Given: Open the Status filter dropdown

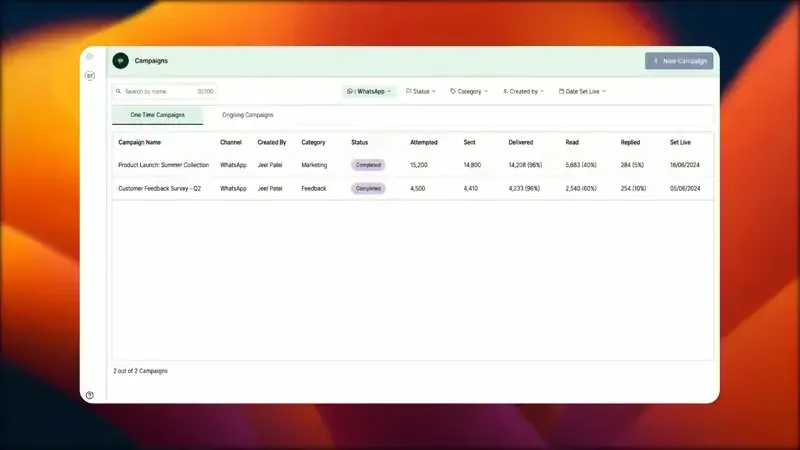Looking at the screenshot, I should coord(420,91).
